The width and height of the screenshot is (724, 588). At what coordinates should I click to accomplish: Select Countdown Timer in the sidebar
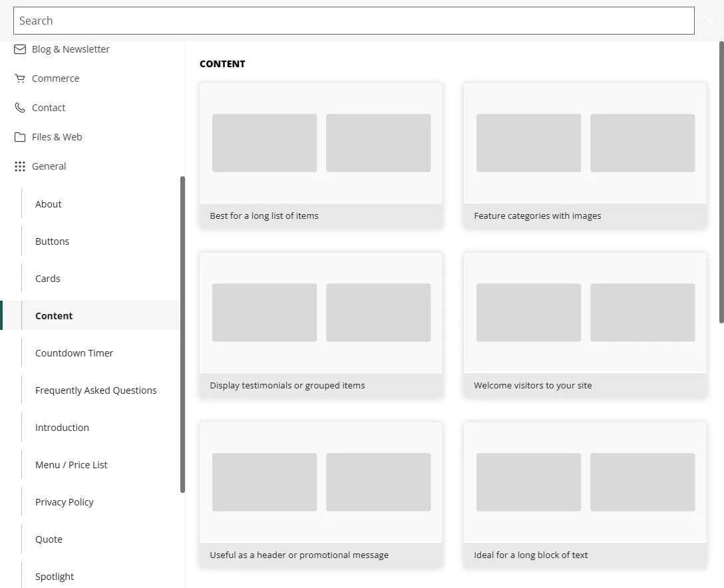(74, 353)
